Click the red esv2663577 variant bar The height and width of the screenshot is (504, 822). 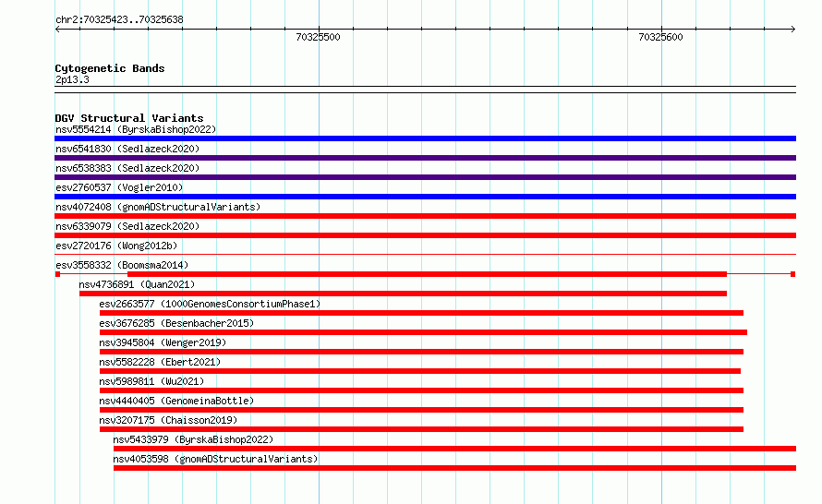[421, 313]
